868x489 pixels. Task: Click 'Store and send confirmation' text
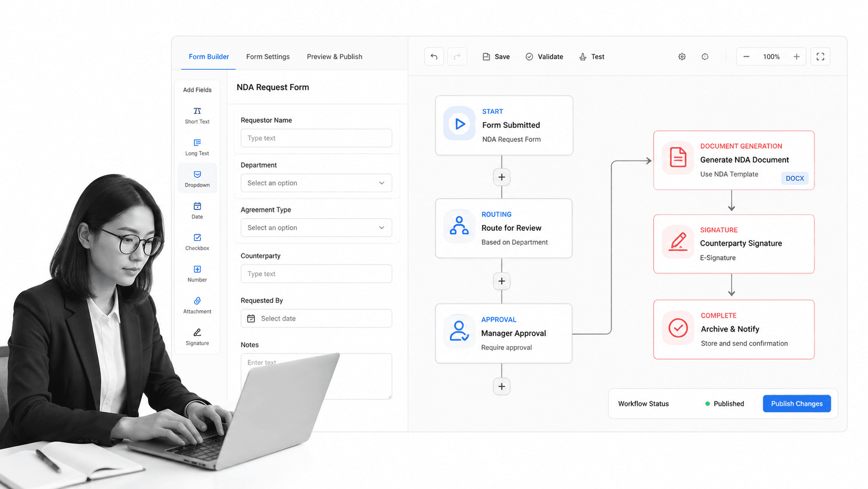coord(744,343)
